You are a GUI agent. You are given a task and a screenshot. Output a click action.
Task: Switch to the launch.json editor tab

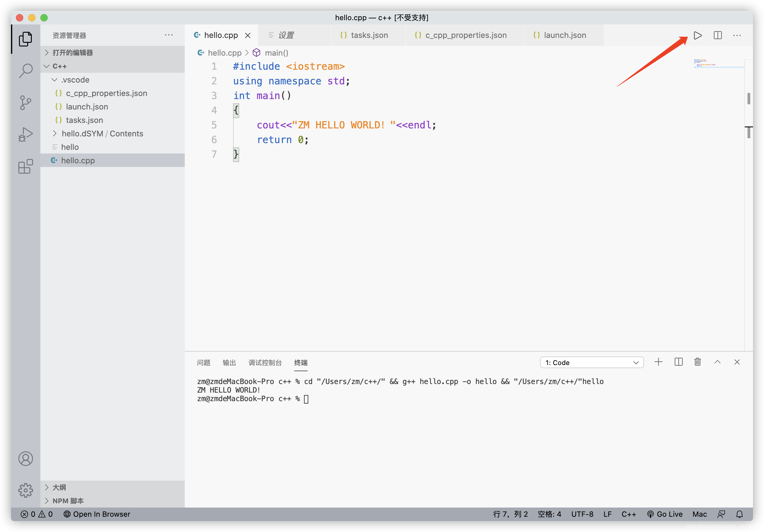click(564, 35)
